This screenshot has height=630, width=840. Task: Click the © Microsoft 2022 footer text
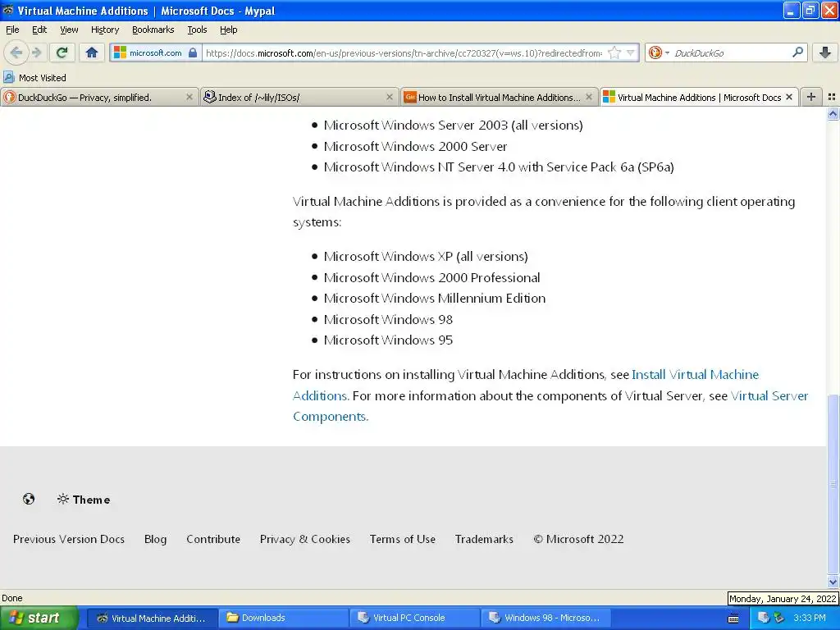[x=578, y=539]
